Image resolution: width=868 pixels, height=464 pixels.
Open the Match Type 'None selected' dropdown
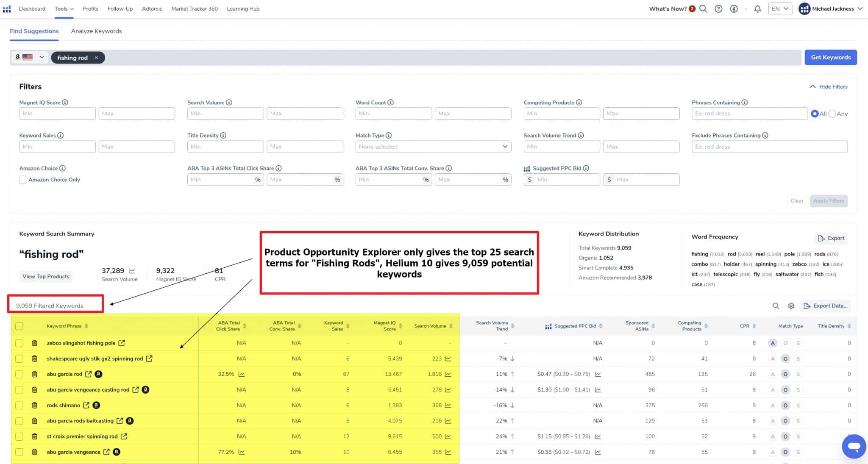[x=433, y=147]
